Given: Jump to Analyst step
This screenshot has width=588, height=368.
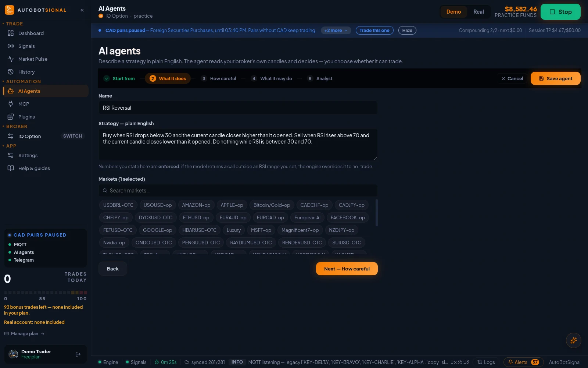Looking at the screenshot, I should pyautogui.click(x=320, y=78).
